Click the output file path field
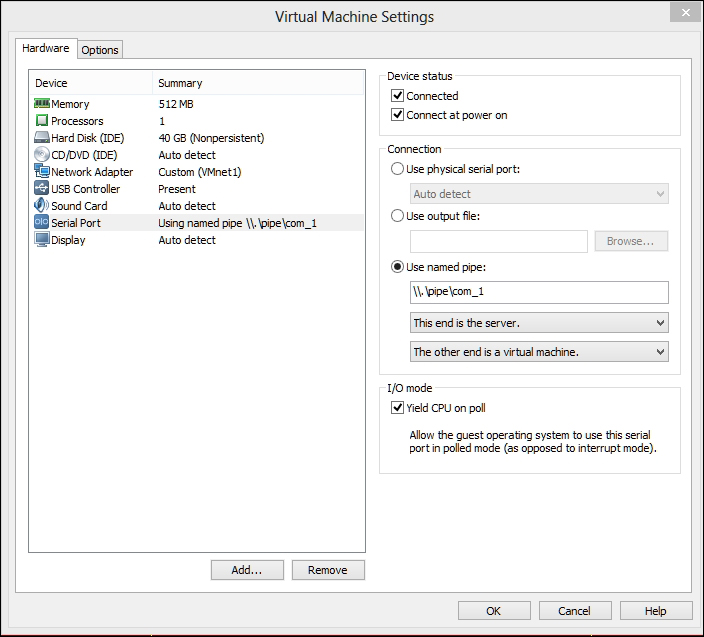704x637 pixels. click(x=499, y=242)
